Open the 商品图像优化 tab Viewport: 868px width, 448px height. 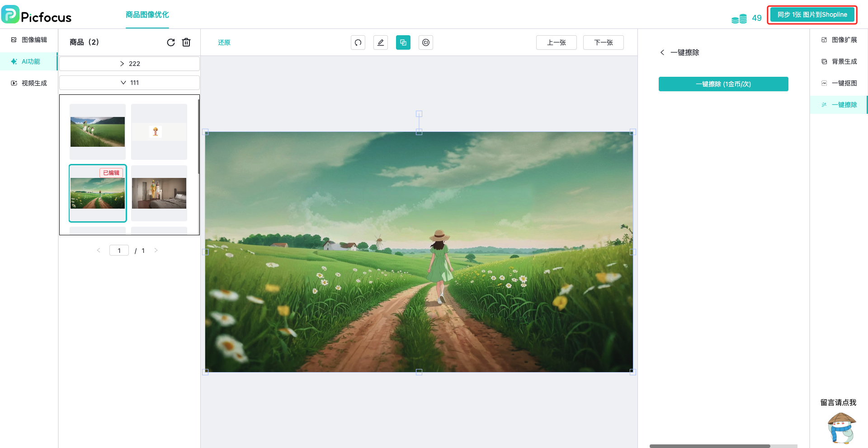147,14
